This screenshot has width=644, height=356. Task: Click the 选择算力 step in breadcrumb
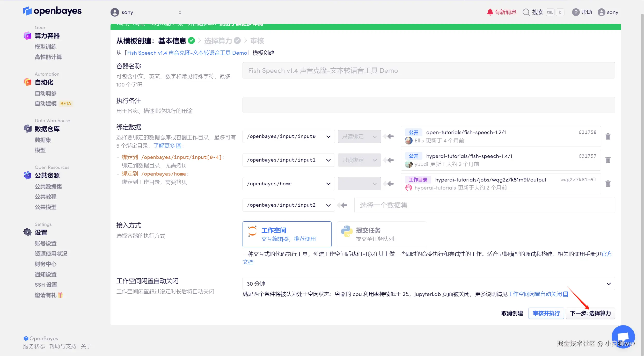(218, 41)
